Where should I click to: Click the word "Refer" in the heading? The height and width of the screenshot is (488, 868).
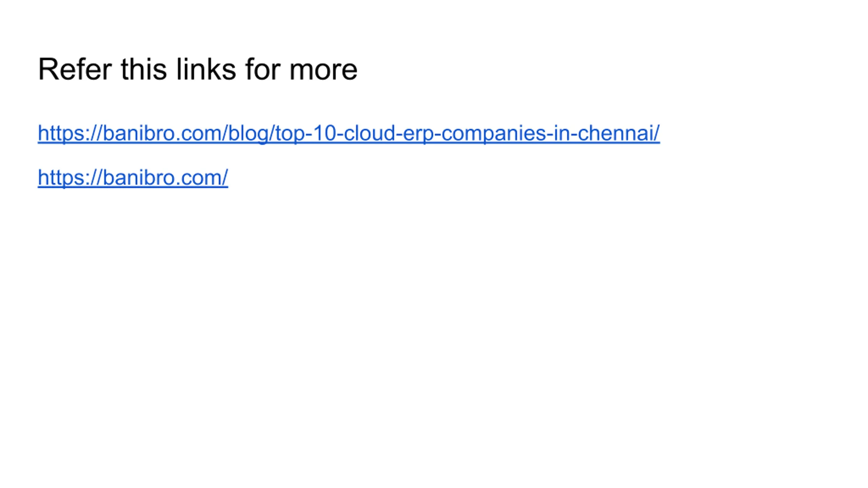pos(75,69)
